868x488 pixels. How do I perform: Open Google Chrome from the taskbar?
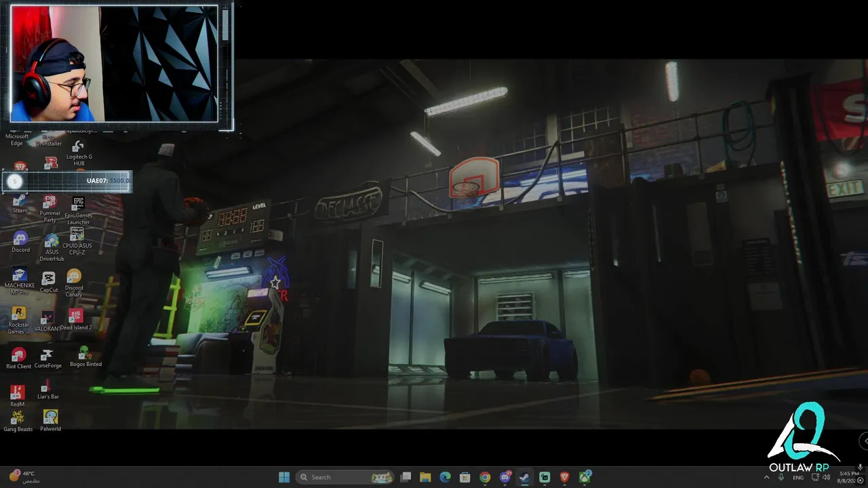tap(485, 477)
